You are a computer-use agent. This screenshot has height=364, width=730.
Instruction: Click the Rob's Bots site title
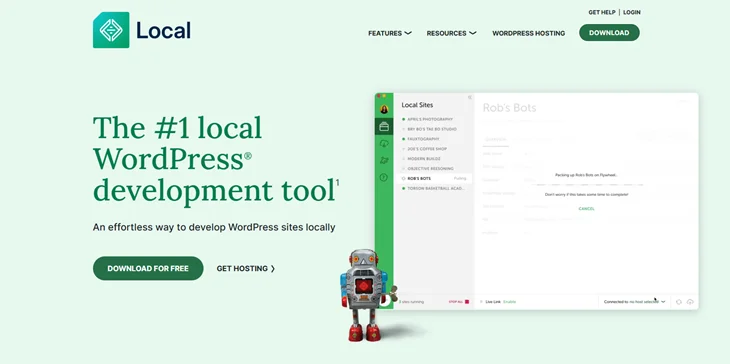tap(509, 108)
